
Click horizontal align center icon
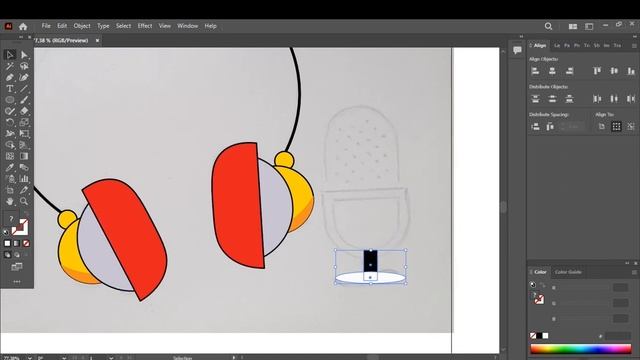coord(552,71)
